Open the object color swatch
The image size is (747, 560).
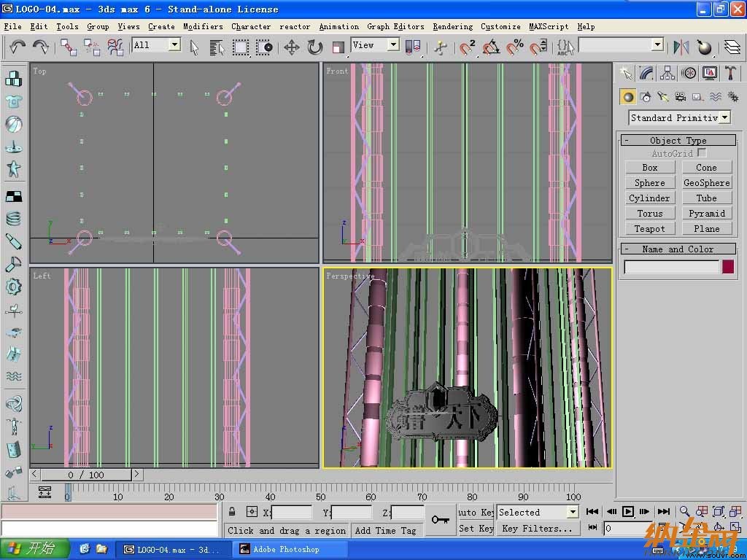tap(728, 267)
